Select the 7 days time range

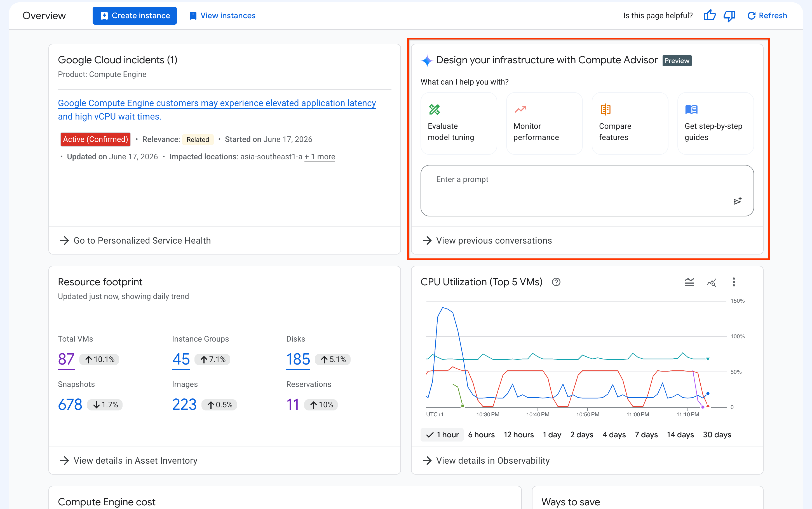646,435
